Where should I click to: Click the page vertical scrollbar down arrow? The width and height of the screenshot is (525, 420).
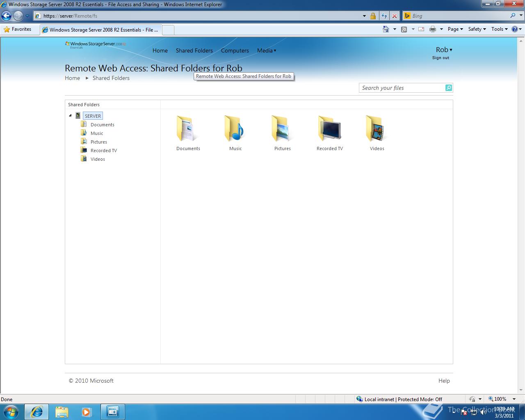click(x=521, y=390)
